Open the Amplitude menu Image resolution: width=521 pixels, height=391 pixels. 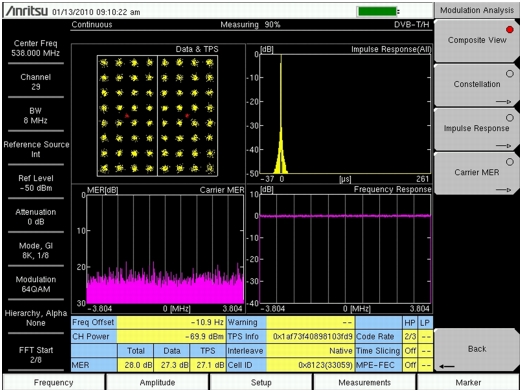[157, 382]
